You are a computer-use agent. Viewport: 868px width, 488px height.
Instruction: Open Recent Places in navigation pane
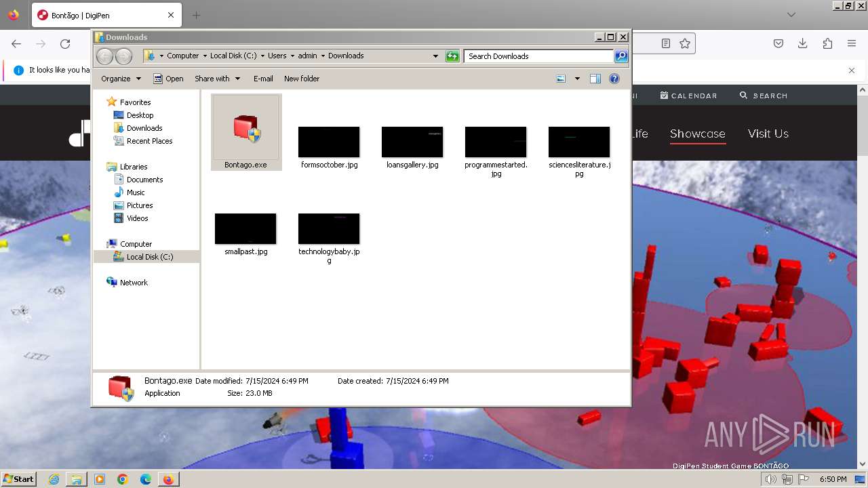click(x=149, y=141)
